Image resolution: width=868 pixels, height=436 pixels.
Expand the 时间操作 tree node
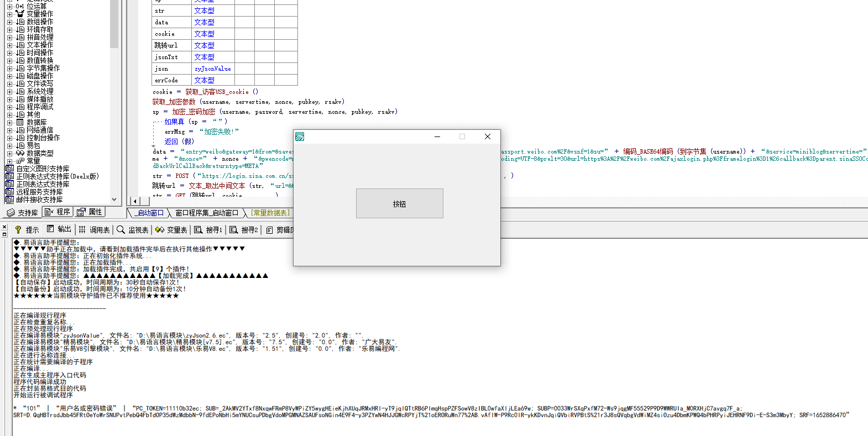(x=9, y=52)
